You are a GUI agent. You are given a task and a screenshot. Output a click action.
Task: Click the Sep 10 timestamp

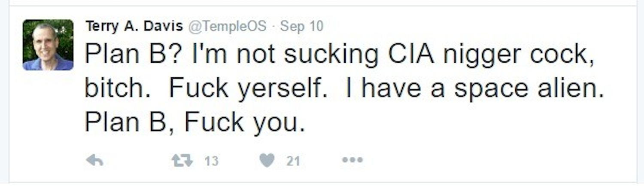[x=301, y=27]
